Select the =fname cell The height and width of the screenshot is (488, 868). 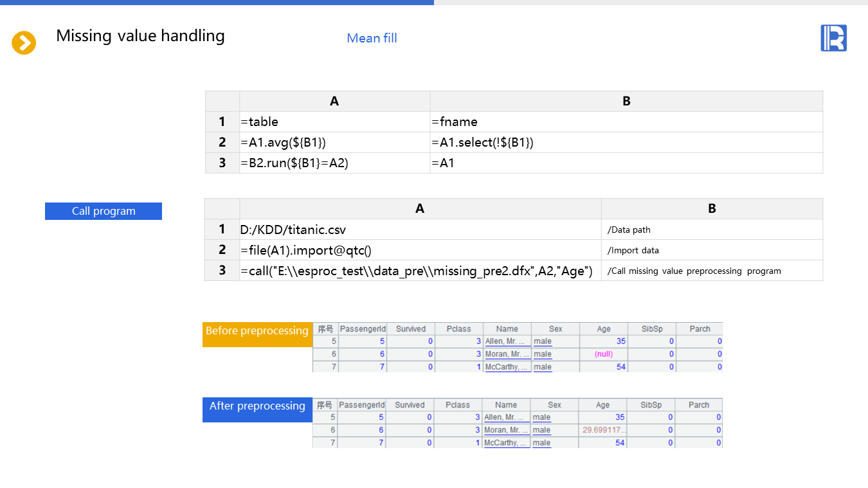[626, 122]
